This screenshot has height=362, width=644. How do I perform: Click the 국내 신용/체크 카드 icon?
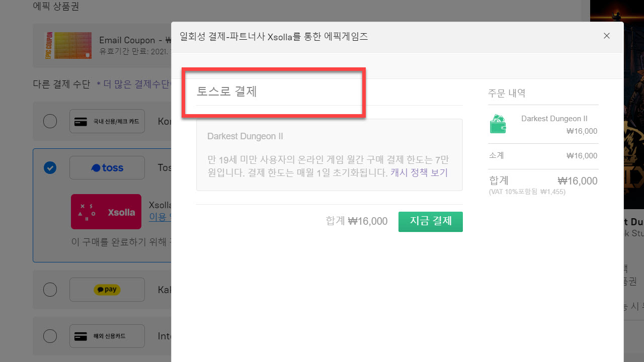107,121
